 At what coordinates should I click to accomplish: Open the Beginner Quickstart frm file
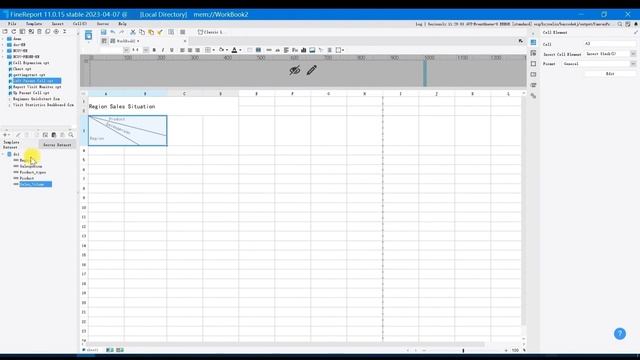(36, 99)
